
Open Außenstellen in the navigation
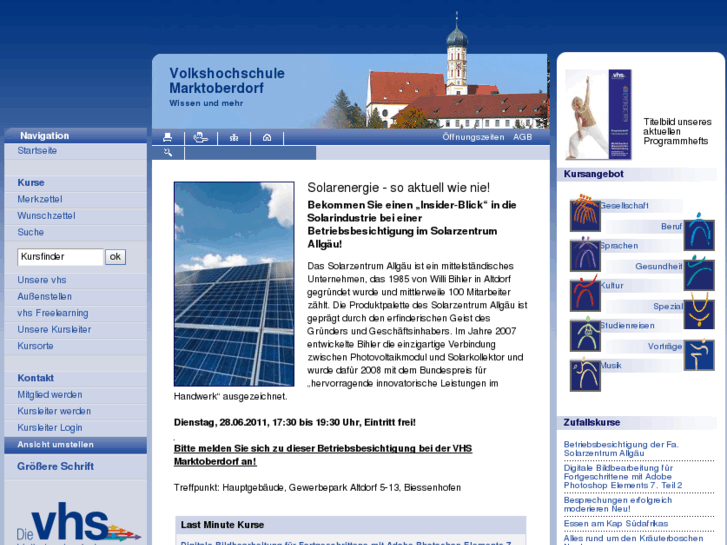45,296
